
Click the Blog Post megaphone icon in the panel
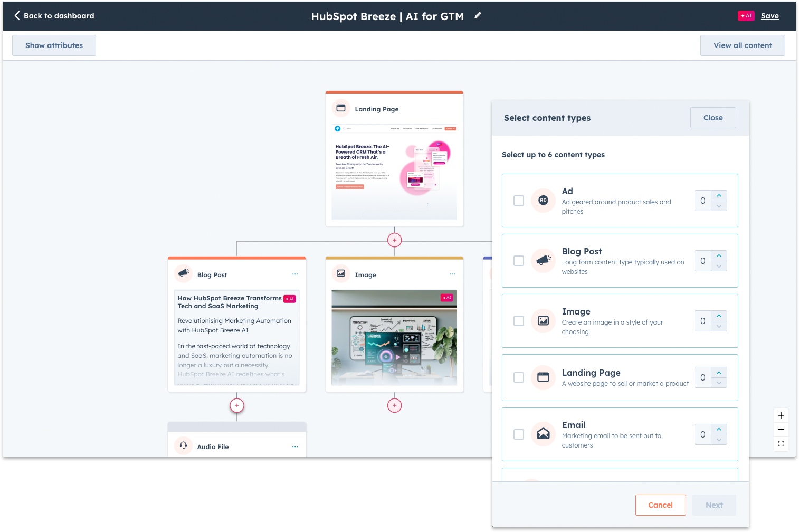tap(543, 261)
